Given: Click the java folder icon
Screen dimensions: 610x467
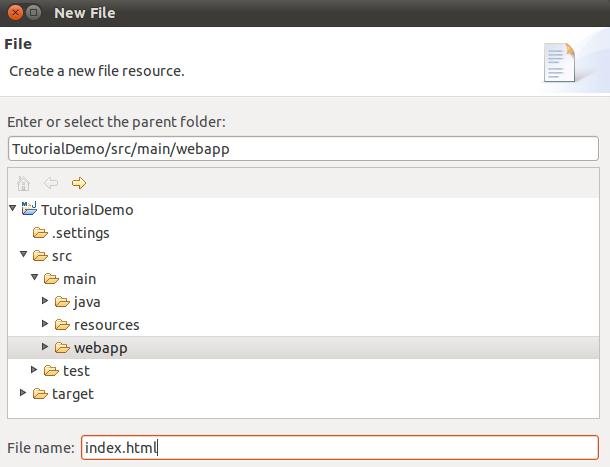Looking at the screenshot, I should (62, 302).
